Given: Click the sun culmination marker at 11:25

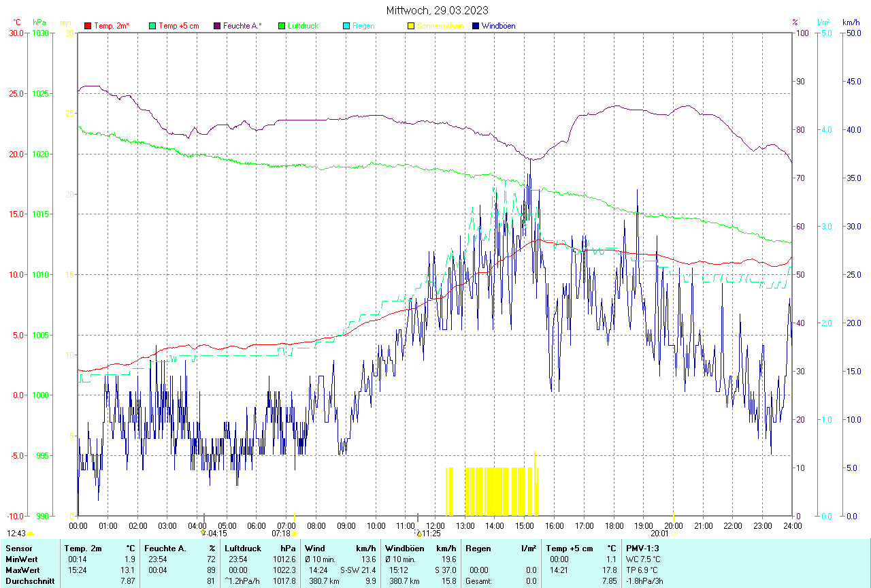Looking at the screenshot, I should point(418,534).
